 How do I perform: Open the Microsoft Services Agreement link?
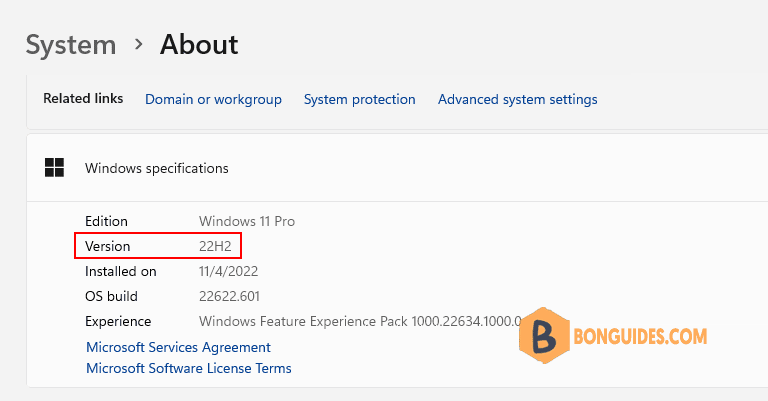(x=178, y=347)
